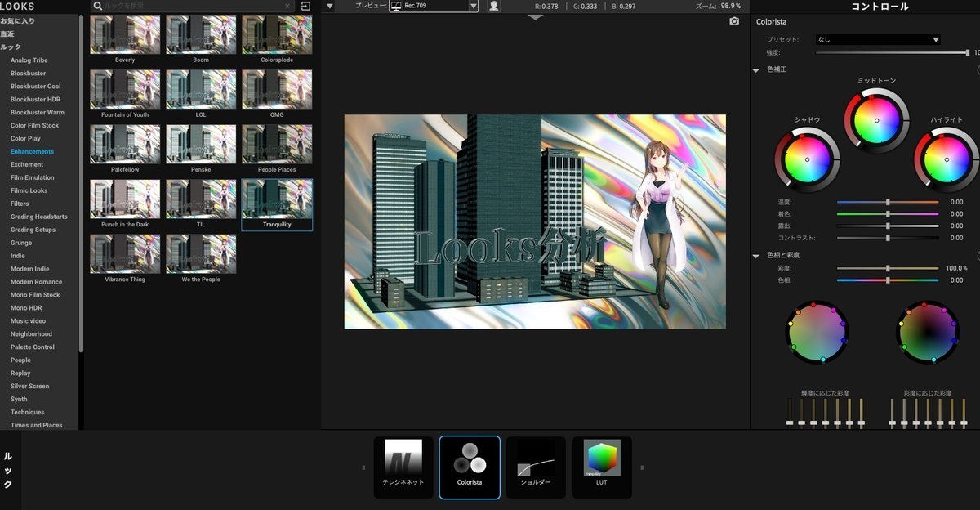Select the Analog Tribe look category
Viewport: 980px width, 510px height.
(x=29, y=60)
